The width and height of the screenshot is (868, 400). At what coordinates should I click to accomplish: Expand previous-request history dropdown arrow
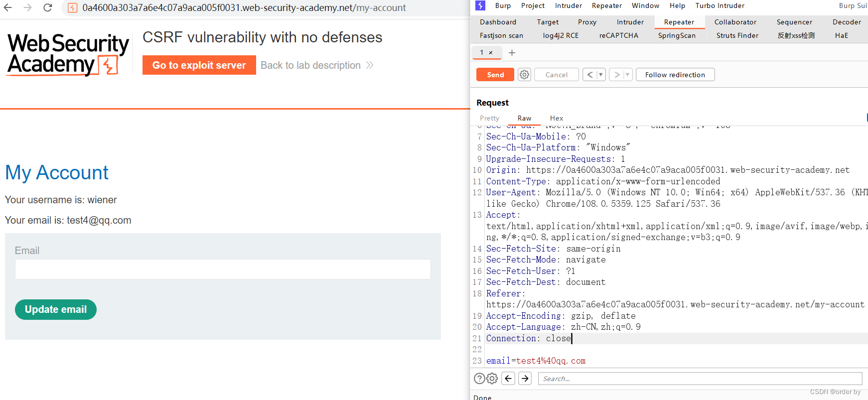click(601, 75)
